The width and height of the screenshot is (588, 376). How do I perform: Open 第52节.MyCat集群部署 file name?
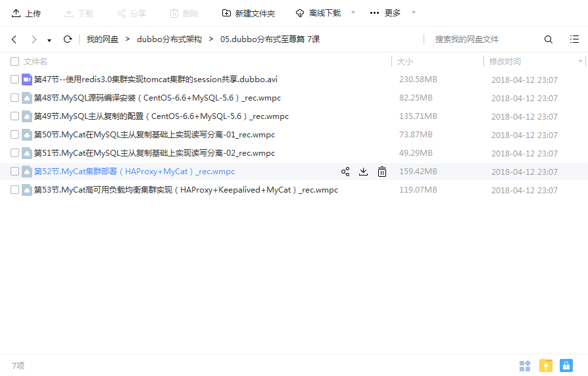coord(134,172)
